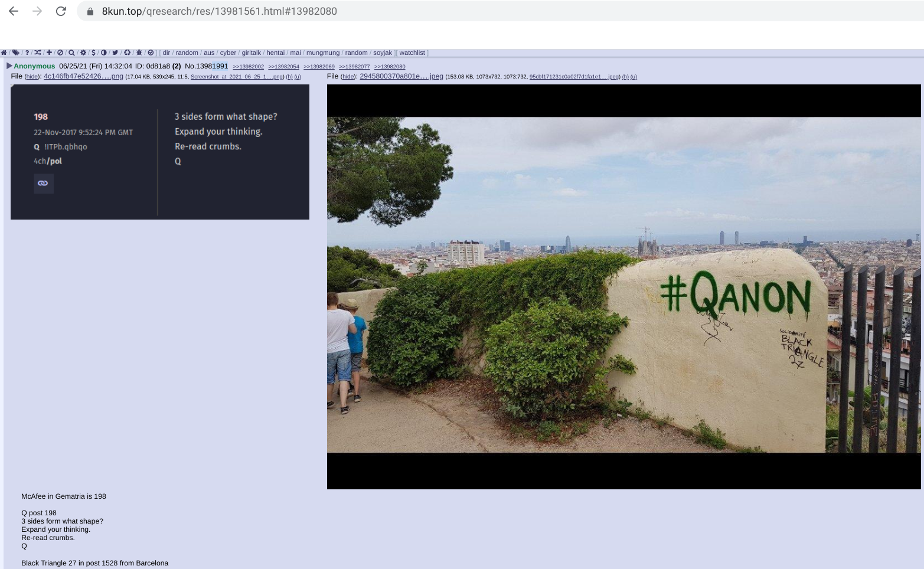Image resolution: width=924 pixels, height=569 pixels.
Task: Click the poster ID 0d81a8
Action: tap(158, 66)
